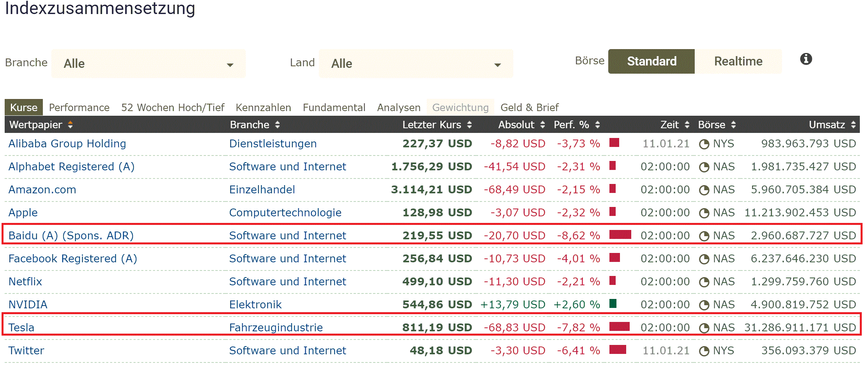This screenshot has width=868, height=366.
Task: Click the info icon next to Realtime
Action: coord(806,59)
